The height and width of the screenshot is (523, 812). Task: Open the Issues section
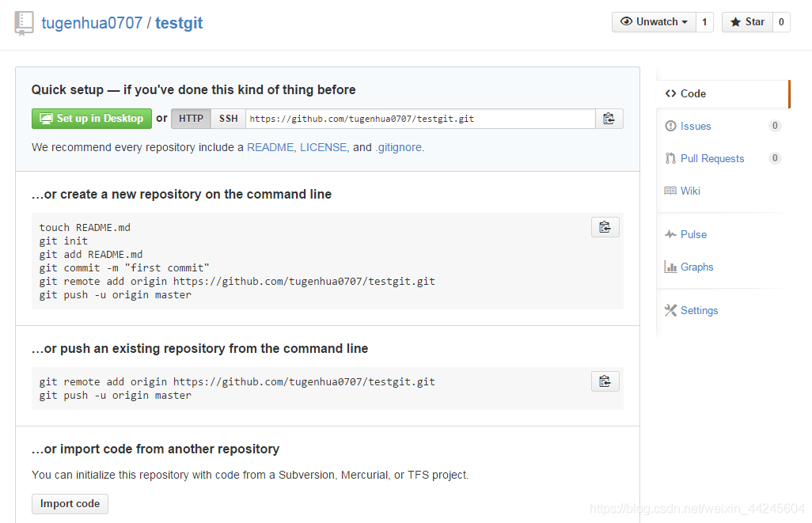tap(695, 126)
